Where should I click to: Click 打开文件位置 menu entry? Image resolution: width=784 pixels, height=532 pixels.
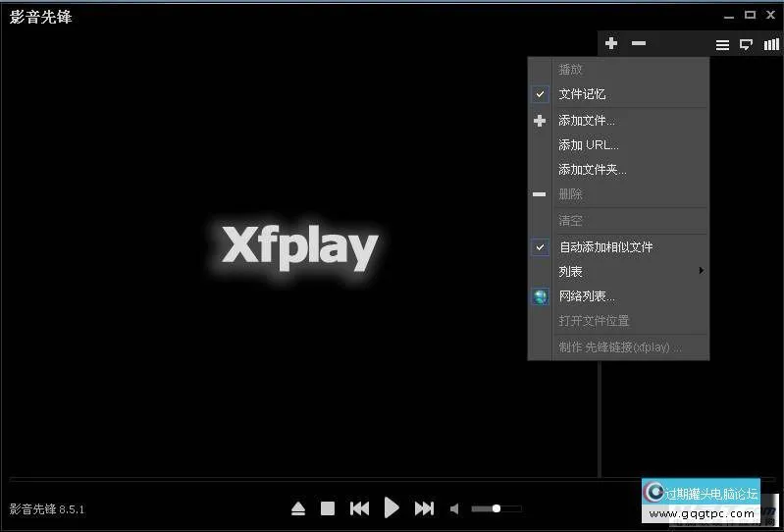(x=618, y=321)
